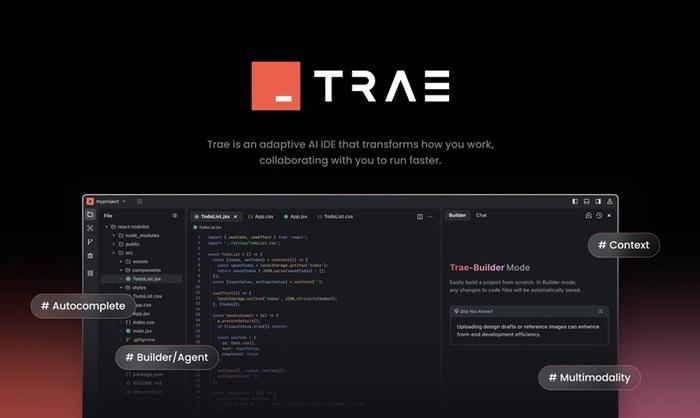Click the File panel options menu icon

(x=174, y=215)
